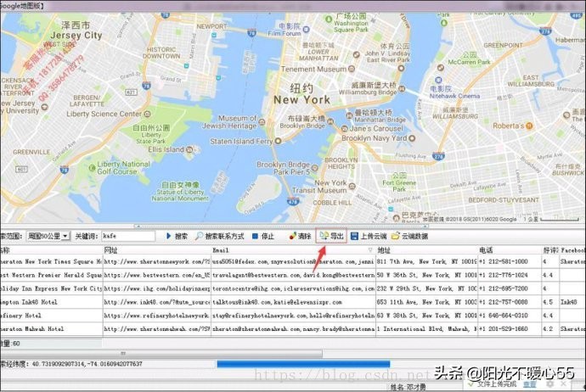Select the Refinery Hotel row
The image size is (586, 392).
click(x=51, y=316)
